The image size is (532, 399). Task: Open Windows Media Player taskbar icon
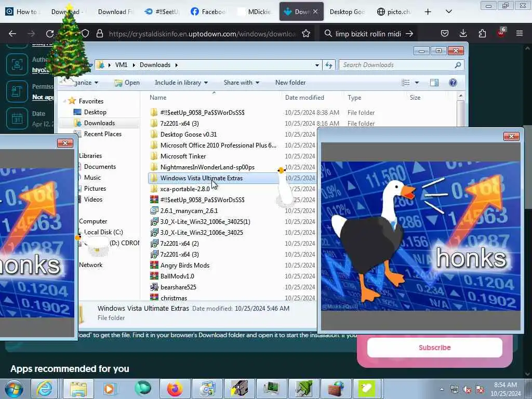click(x=110, y=389)
